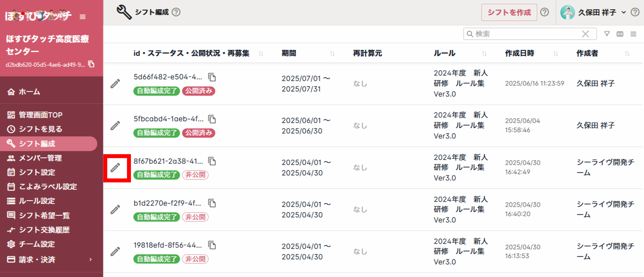Open the table filter icon

tap(607, 34)
